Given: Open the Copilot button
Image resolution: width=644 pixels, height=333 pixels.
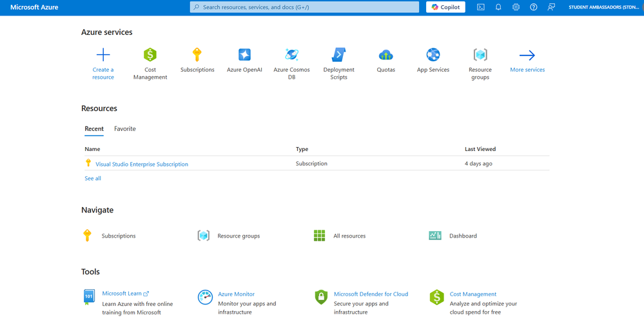Looking at the screenshot, I should tap(445, 7).
